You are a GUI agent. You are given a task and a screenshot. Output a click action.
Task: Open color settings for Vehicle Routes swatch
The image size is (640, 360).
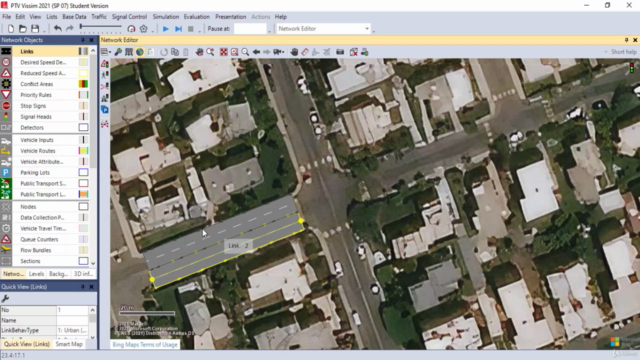(x=83, y=151)
